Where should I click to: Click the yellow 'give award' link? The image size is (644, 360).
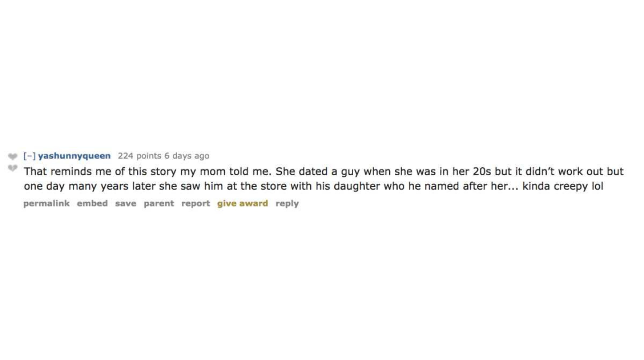pyautogui.click(x=242, y=203)
